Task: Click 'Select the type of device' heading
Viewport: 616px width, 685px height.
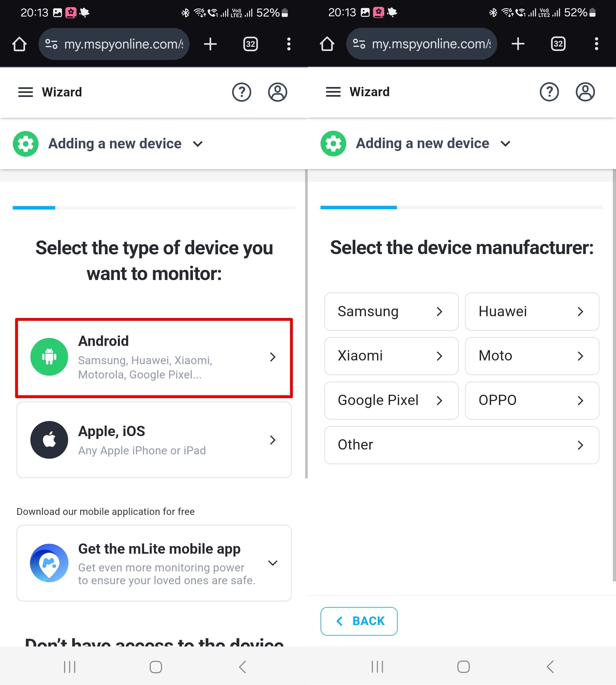Action: pos(154,261)
